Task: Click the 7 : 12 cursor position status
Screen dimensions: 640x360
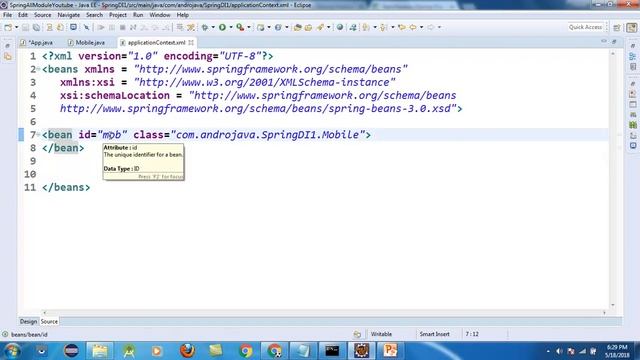Action: point(472,334)
